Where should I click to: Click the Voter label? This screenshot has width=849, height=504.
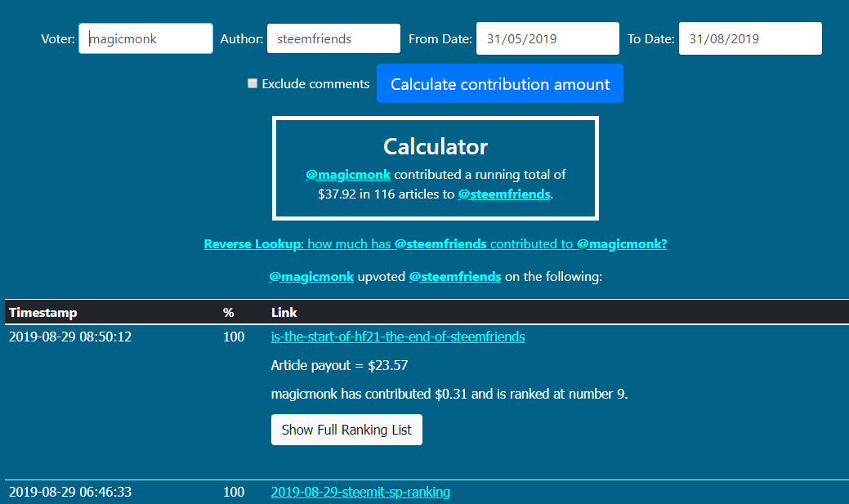[58, 39]
